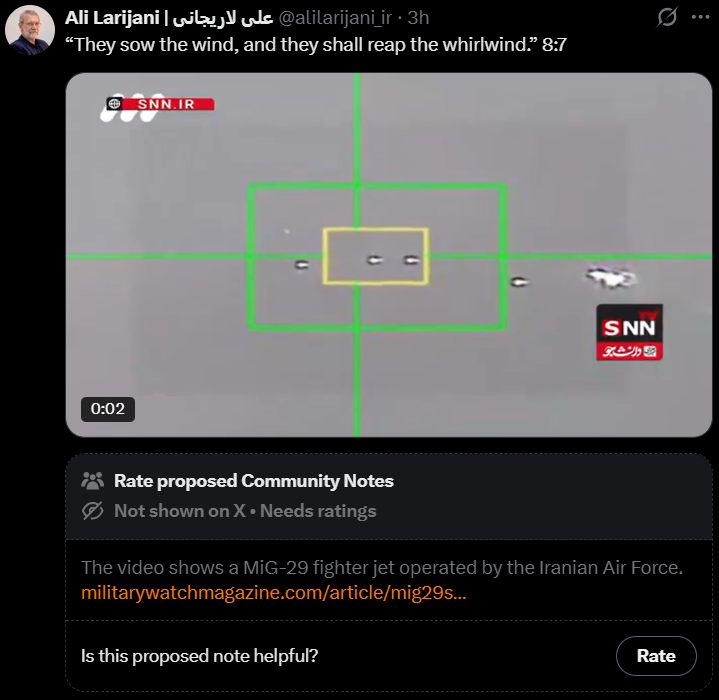Open the @alilarijani_ir handle
This screenshot has width=719, height=700.
335,18
